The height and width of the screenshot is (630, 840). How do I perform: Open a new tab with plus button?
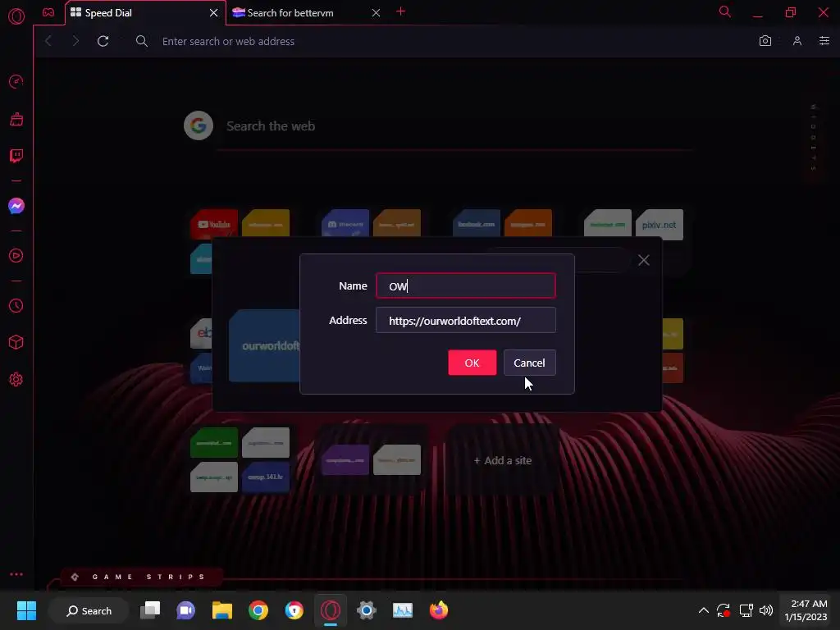(400, 11)
